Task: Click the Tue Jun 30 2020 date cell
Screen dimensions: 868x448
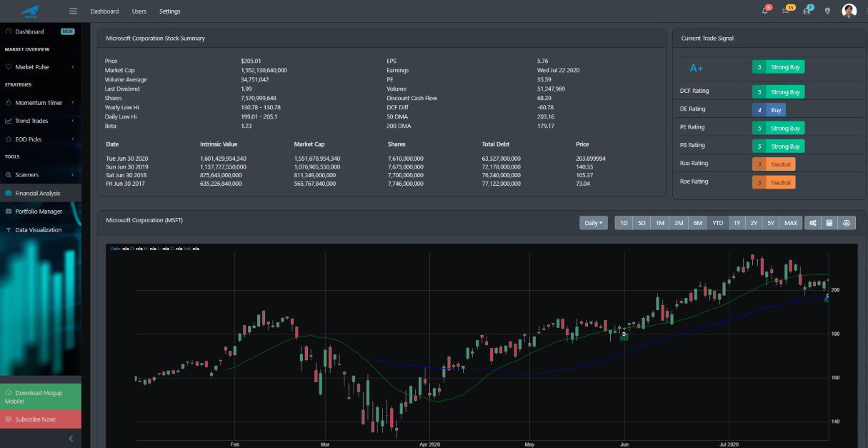Action: (x=128, y=159)
